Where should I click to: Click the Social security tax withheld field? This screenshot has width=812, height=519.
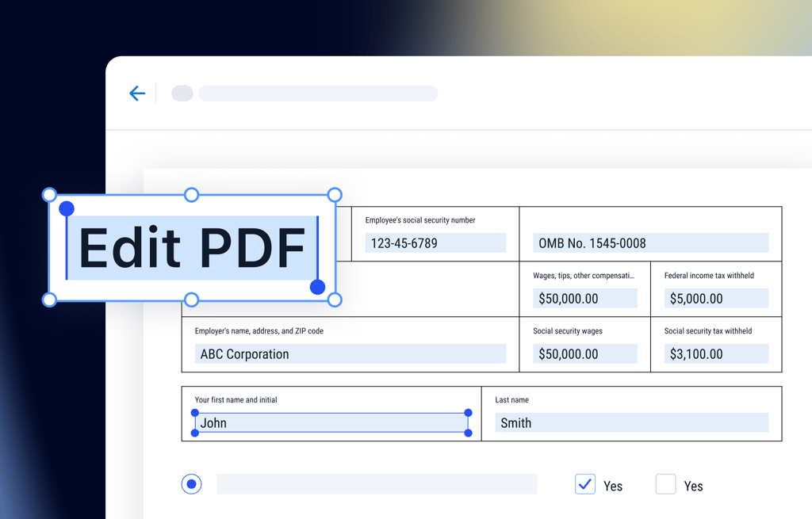pos(715,354)
